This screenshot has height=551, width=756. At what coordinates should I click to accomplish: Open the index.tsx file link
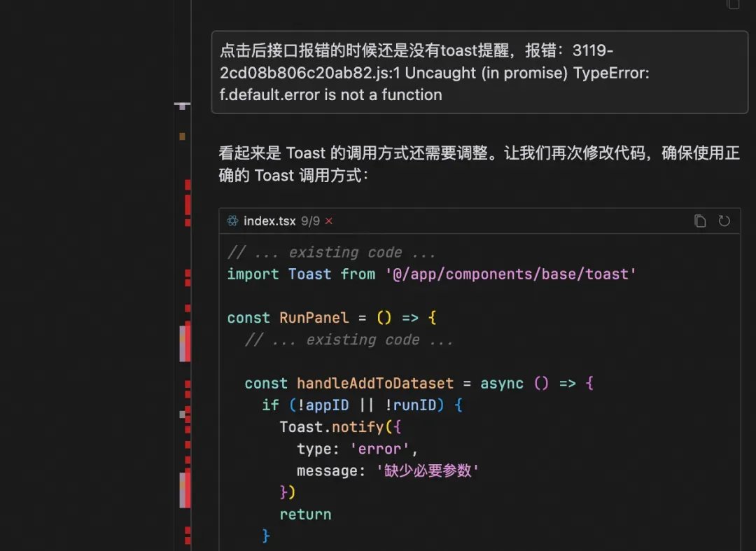point(269,221)
